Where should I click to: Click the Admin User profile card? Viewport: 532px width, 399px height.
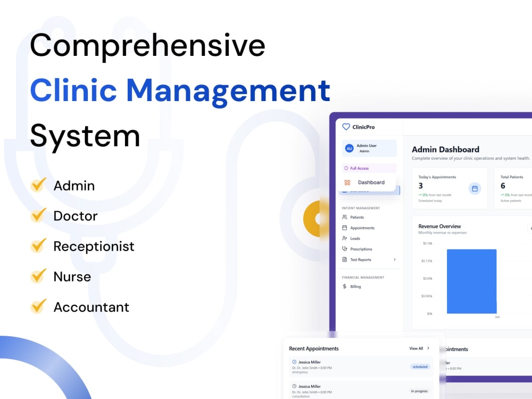(x=369, y=148)
